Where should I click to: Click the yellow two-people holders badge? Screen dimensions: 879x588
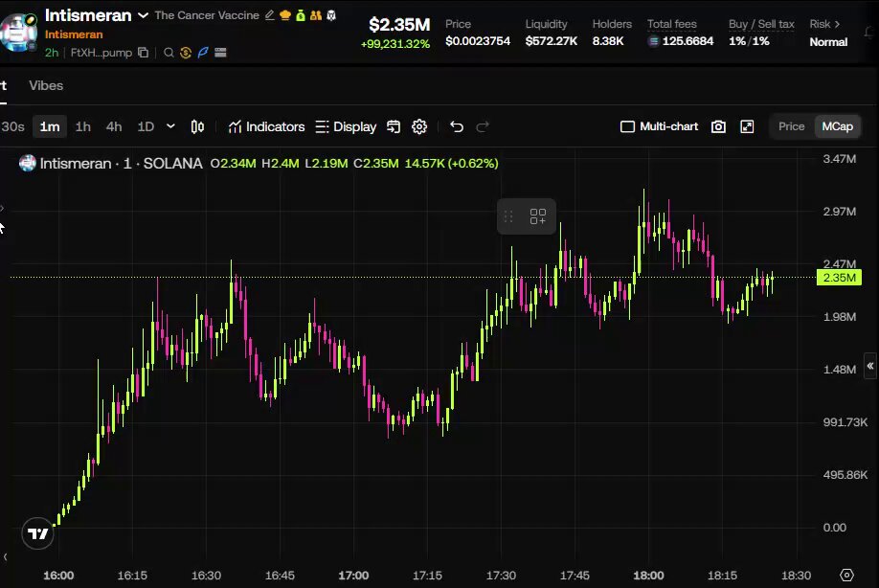point(316,15)
